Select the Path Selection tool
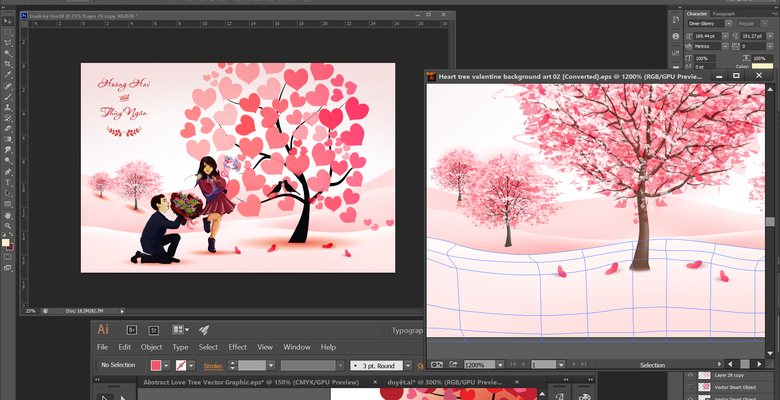Viewport: 780px width, 400px height. [8, 193]
